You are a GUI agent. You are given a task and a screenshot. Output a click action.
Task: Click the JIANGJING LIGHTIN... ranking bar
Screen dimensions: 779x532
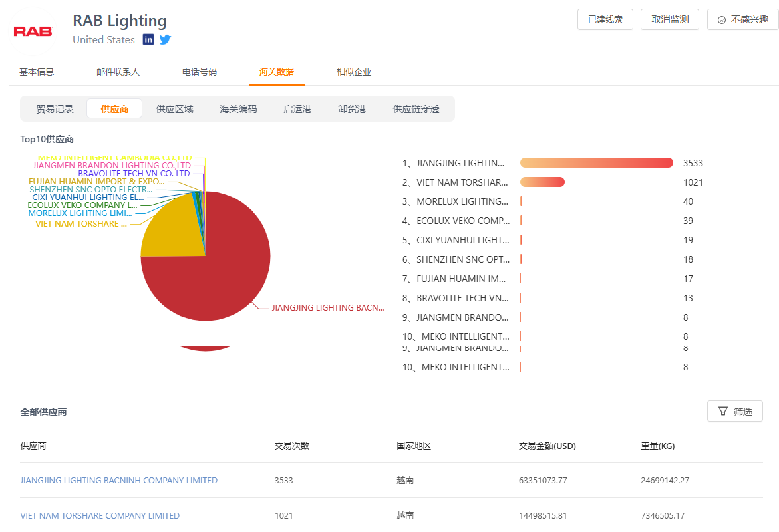click(596, 163)
